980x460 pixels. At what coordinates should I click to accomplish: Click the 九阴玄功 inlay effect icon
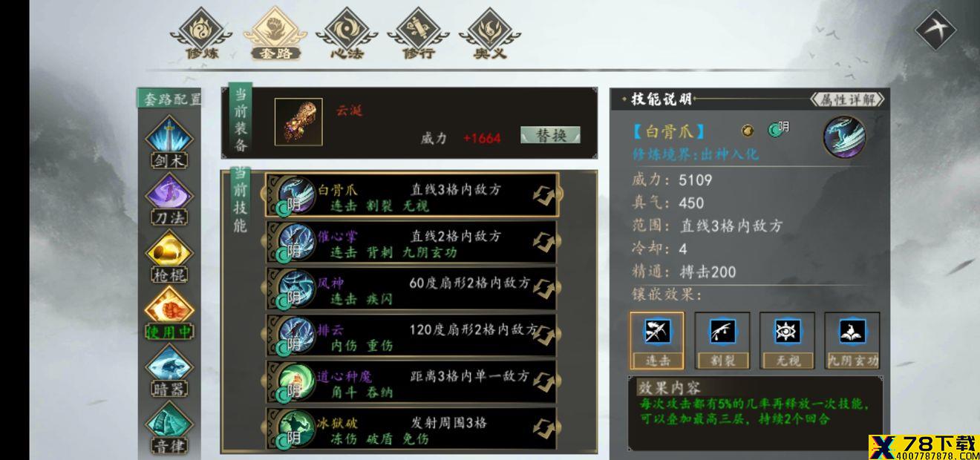pyautogui.click(x=852, y=341)
